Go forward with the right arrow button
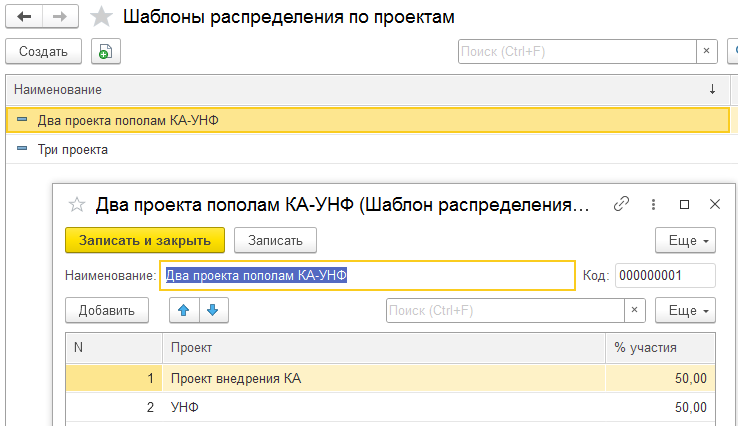 (x=60, y=17)
